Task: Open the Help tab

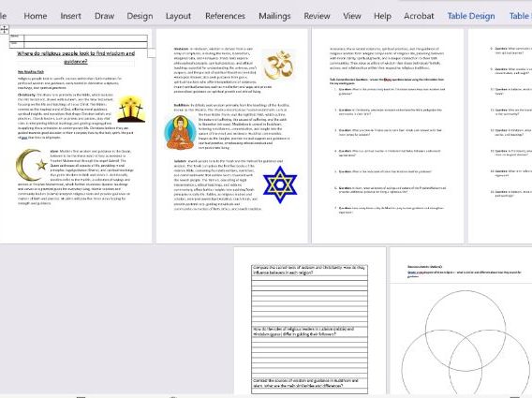Action: (382, 16)
